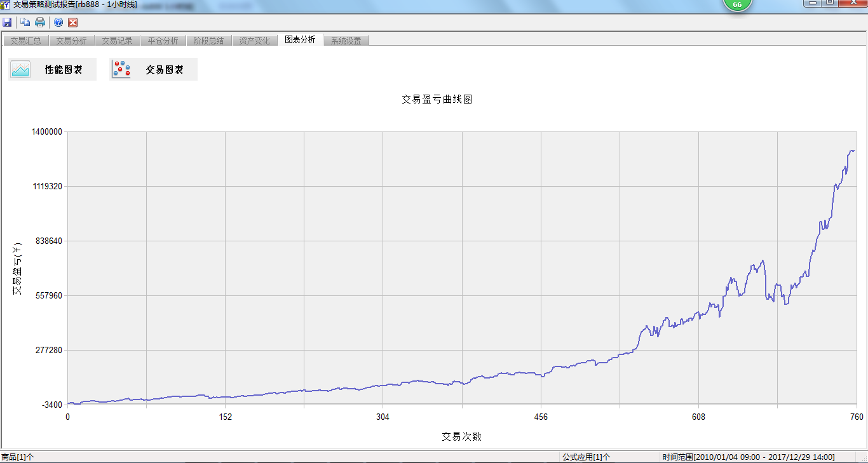Click the y-axis value 277280
Viewport: 868px width, 463px height.
[48, 350]
